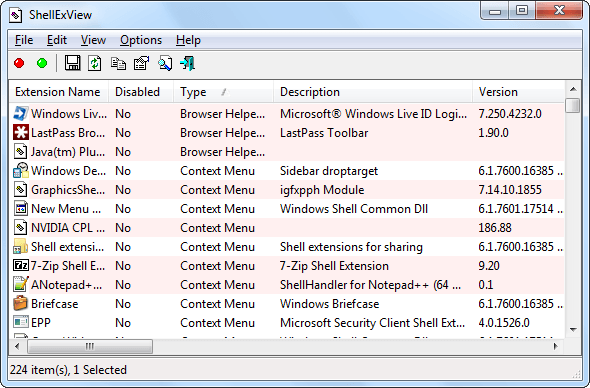The image size is (590, 388).
Task: Click the 'LastPass Toolbar' description cell
Action: [324, 133]
